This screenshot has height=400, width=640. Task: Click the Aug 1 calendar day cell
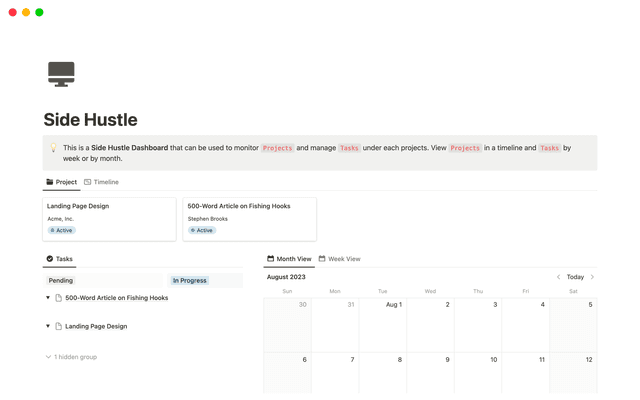[382, 325]
